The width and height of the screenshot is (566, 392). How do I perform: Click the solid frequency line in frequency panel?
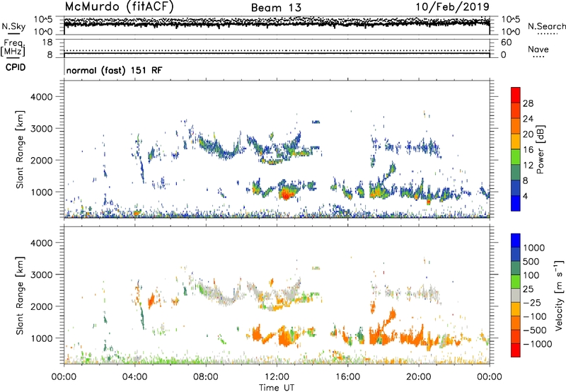pyautogui.click(x=277, y=54)
